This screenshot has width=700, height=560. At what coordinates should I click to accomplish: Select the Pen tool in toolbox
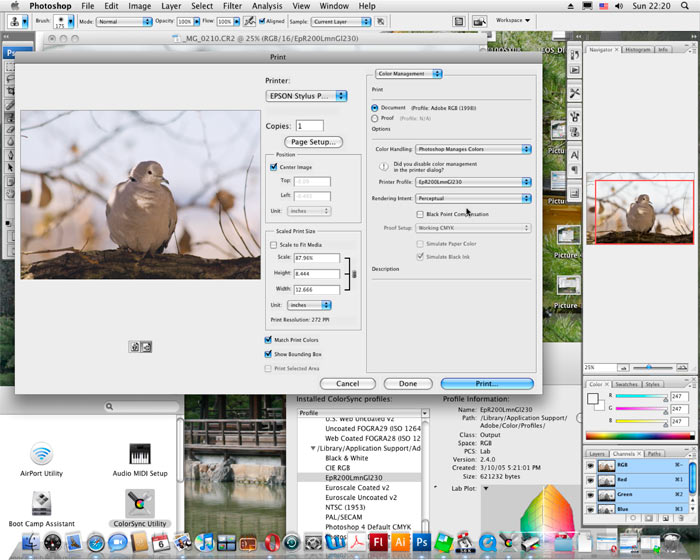pyautogui.click(x=9, y=155)
